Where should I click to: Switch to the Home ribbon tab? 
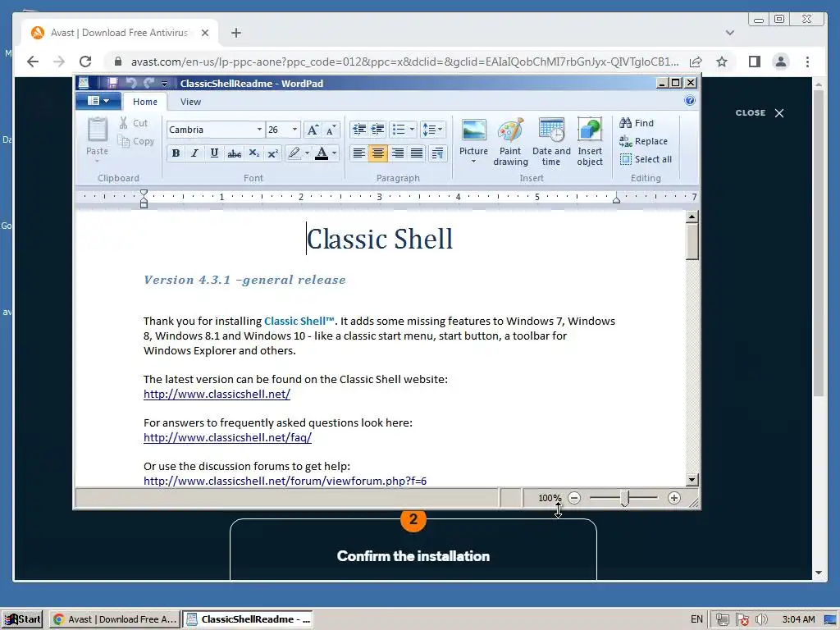click(x=145, y=102)
